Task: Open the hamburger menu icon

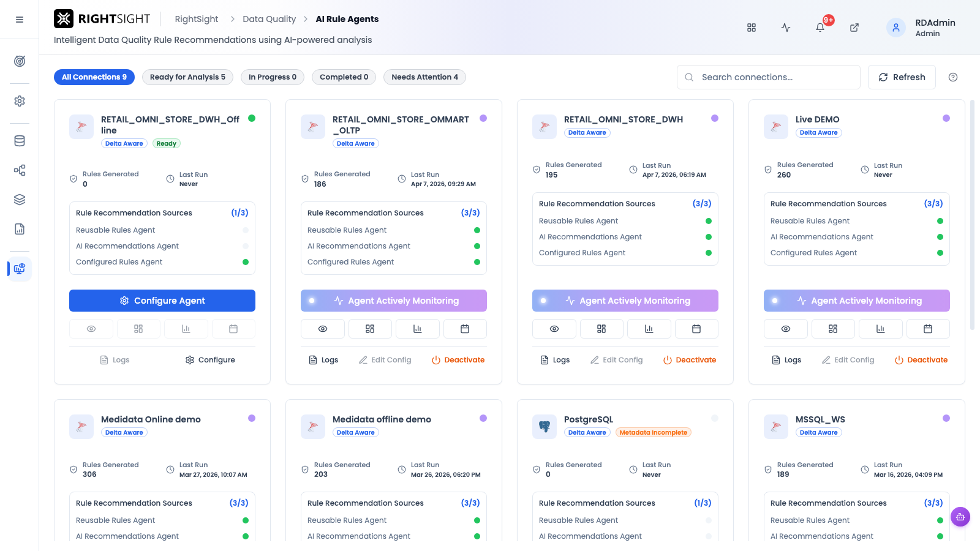Action: click(20, 20)
